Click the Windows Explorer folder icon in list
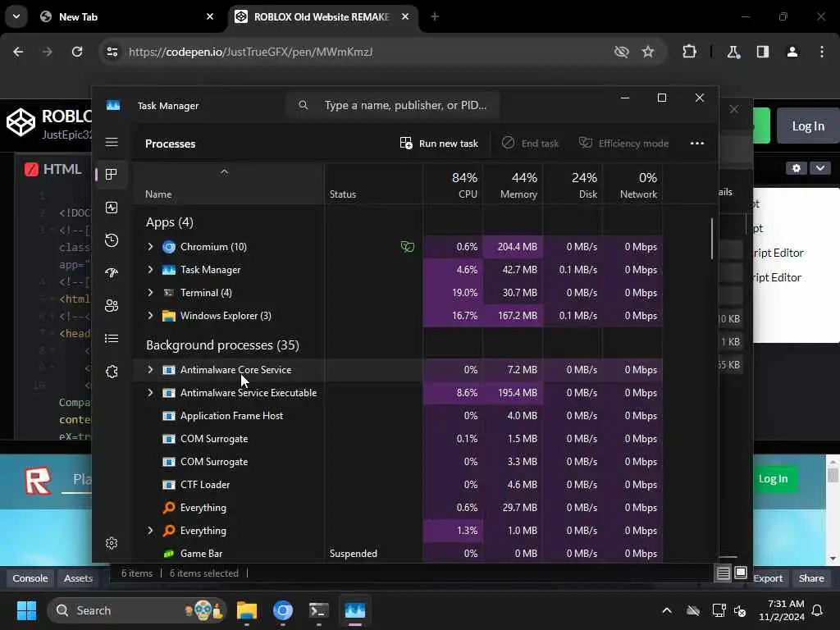This screenshot has width=840, height=630. coord(169,316)
